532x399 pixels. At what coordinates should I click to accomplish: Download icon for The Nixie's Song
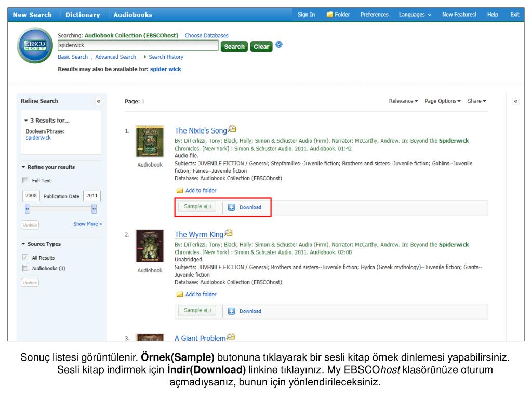[231, 207]
